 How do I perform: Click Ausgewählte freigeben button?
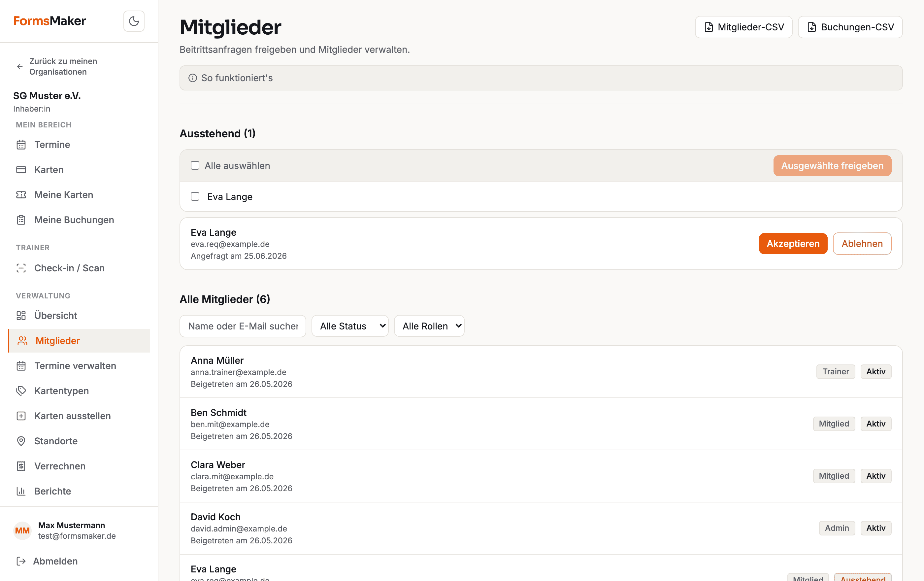click(x=832, y=166)
